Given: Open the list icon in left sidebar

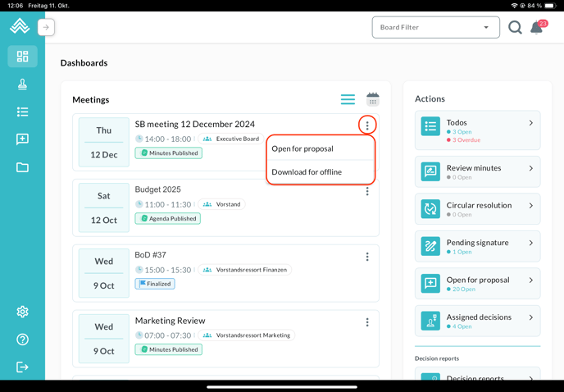Looking at the screenshot, I should pyautogui.click(x=22, y=112).
